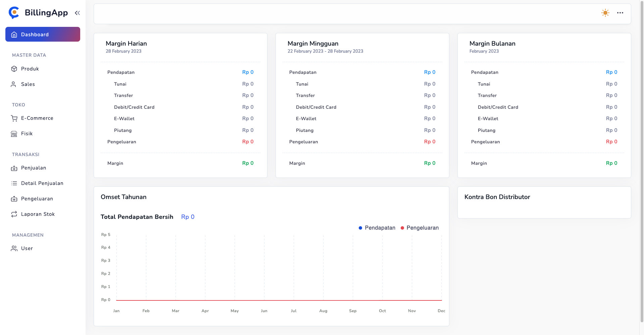Click E-Wallet row in Margin Mingguan
The width and height of the screenshot is (644, 335).
pyautogui.click(x=362, y=118)
